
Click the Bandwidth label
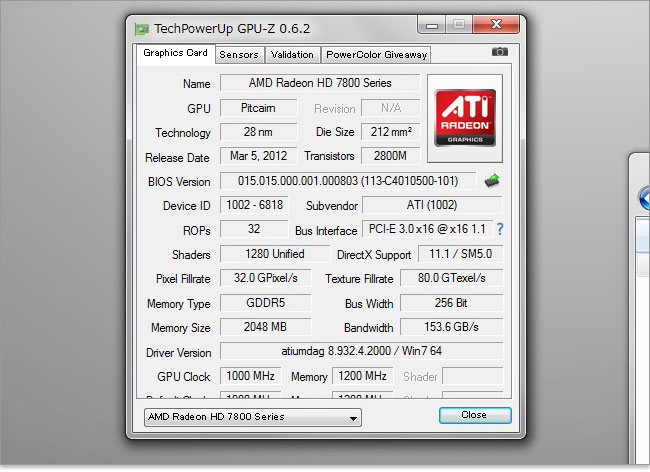pos(369,328)
